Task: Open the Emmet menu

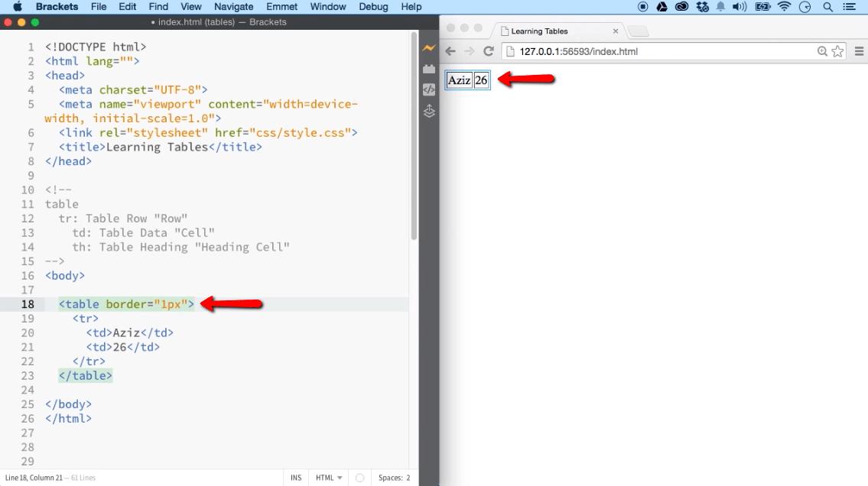Action: [x=281, y=7]
